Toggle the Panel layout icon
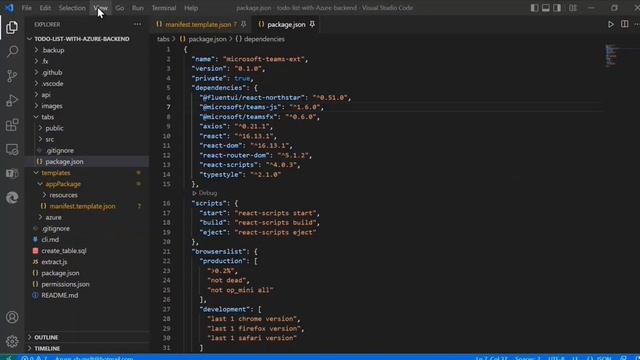This screenshot has width=640, height=360. point(546,8)
